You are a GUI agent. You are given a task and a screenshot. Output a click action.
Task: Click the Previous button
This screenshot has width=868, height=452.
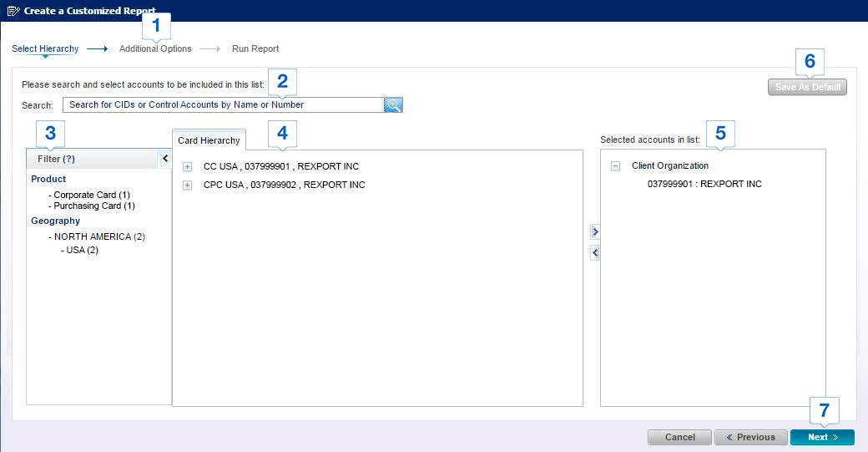pyautogui.click(x=750, y=437)
